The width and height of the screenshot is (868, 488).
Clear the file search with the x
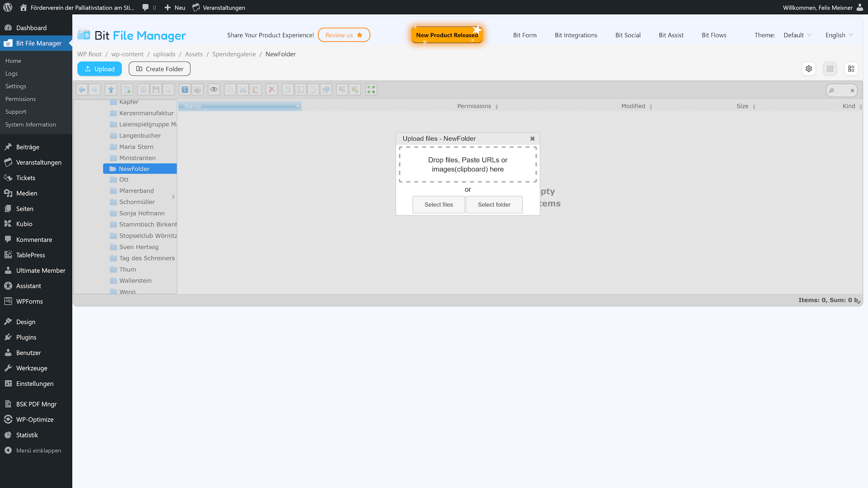852,90
